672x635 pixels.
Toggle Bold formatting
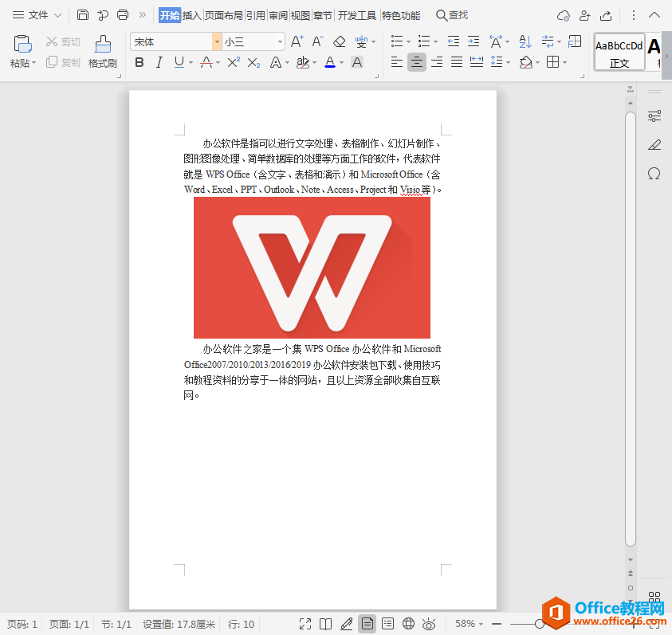140,63
